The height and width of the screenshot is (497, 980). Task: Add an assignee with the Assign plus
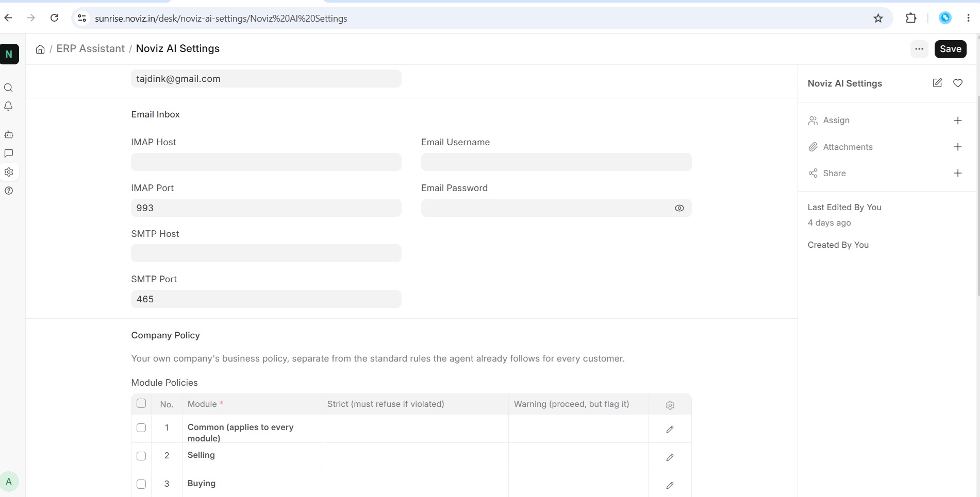(x=958, y=121)
